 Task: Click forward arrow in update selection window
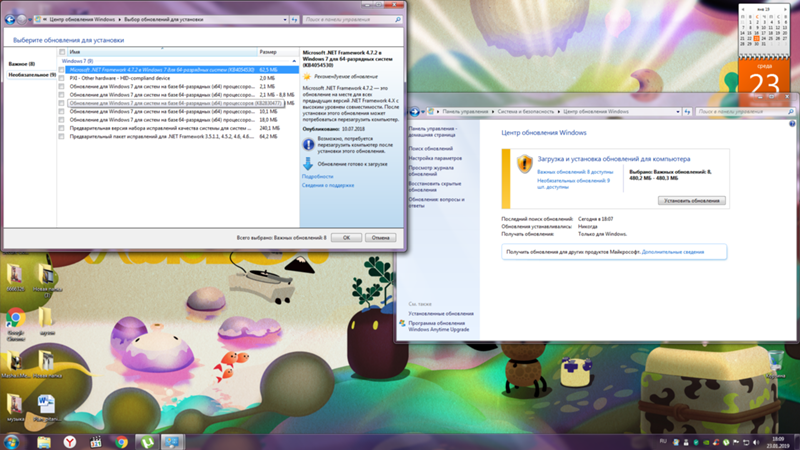(21, 19)
